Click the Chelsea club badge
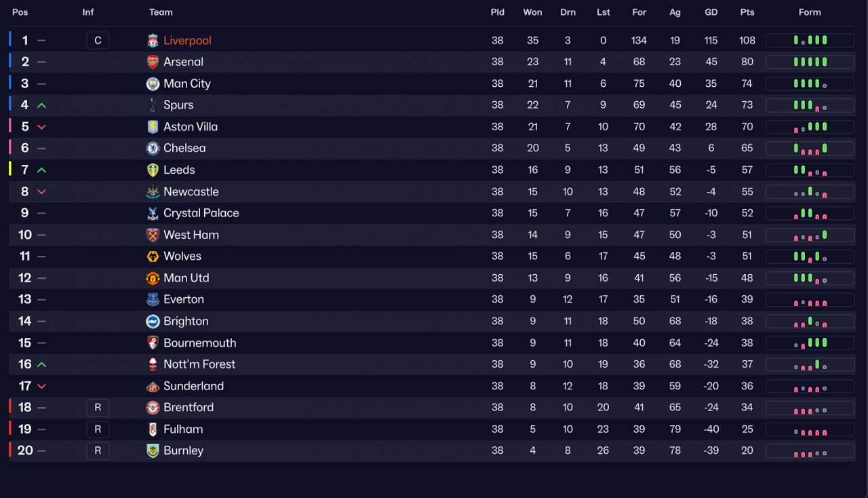The height and width of the screenshot is (498, 868). click(x=153, y=148)
